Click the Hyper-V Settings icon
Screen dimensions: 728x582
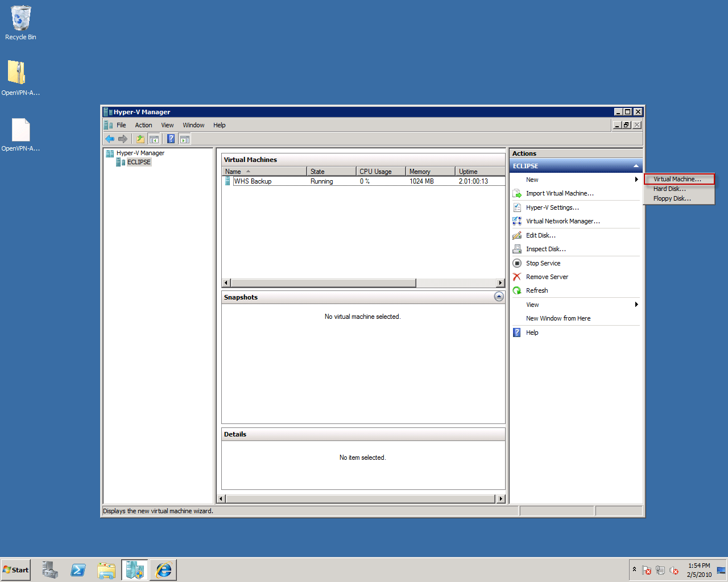click(x=517, y=207)
